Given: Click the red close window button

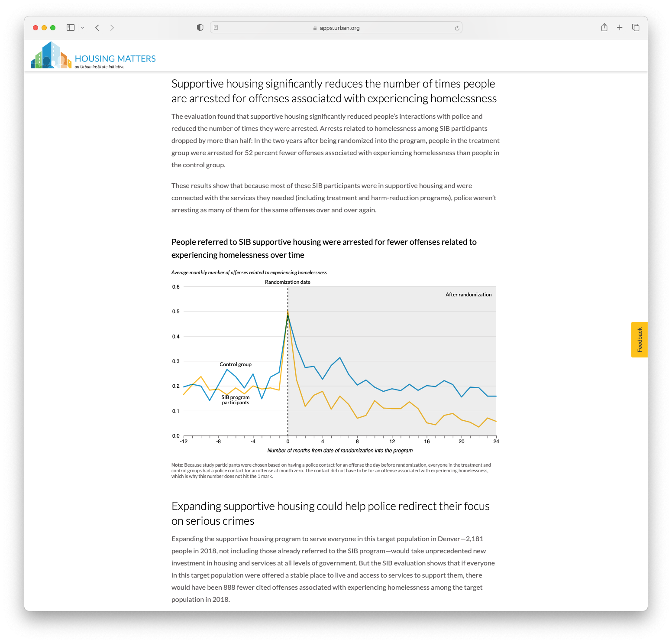Looking at the screenshot, I should click(x=36, y=28).
